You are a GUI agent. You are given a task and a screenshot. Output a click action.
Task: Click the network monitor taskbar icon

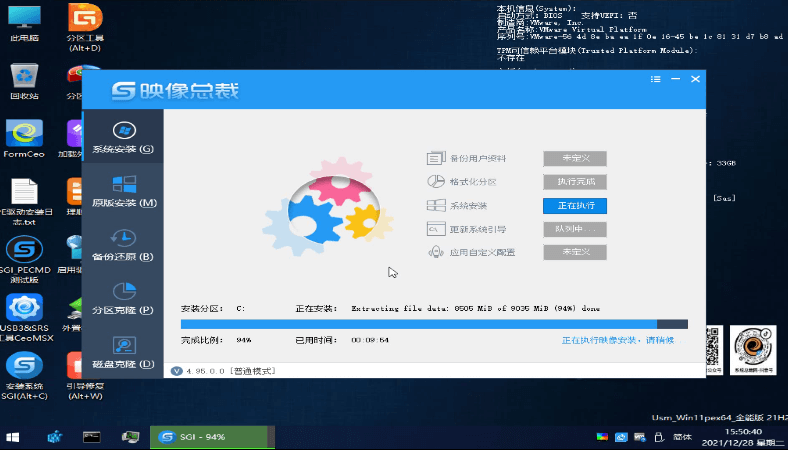130,437
